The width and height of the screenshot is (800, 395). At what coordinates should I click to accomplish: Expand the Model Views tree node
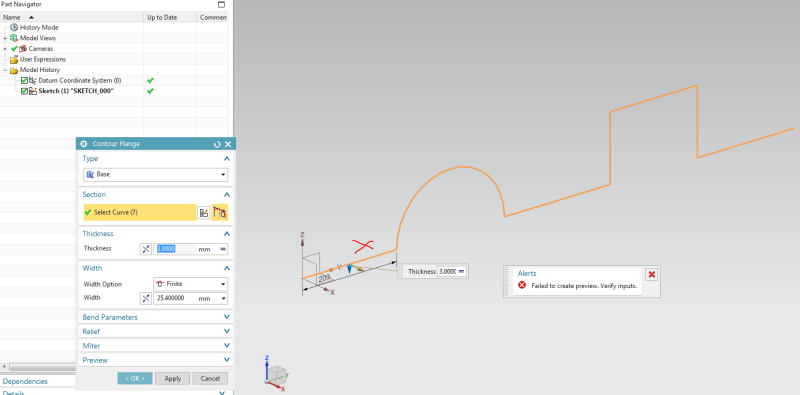point(5,38)
